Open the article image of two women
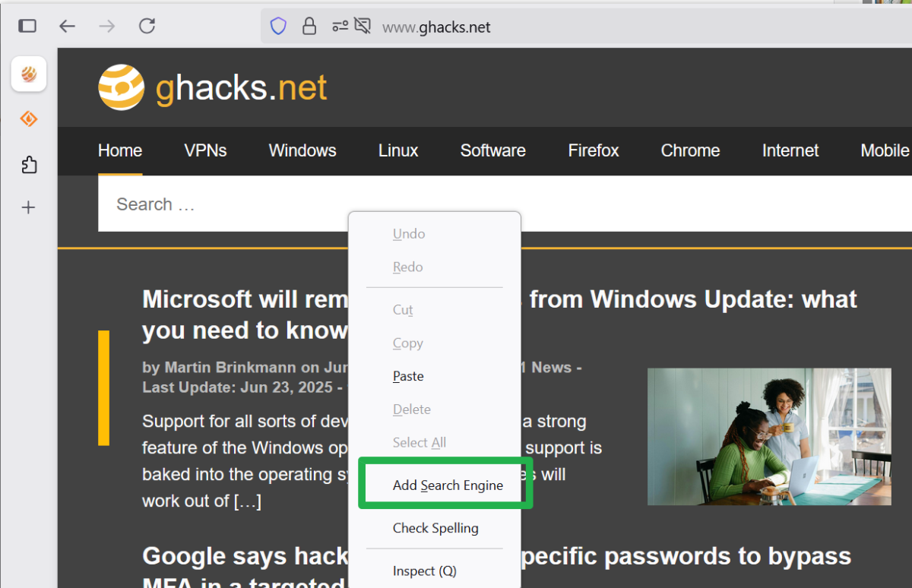 click(x=769, y=437)
